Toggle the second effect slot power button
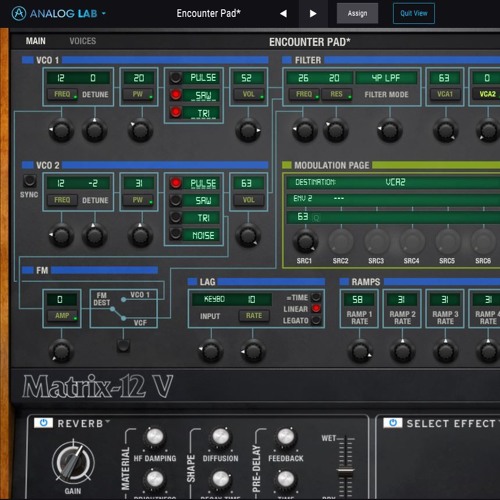 393,423
